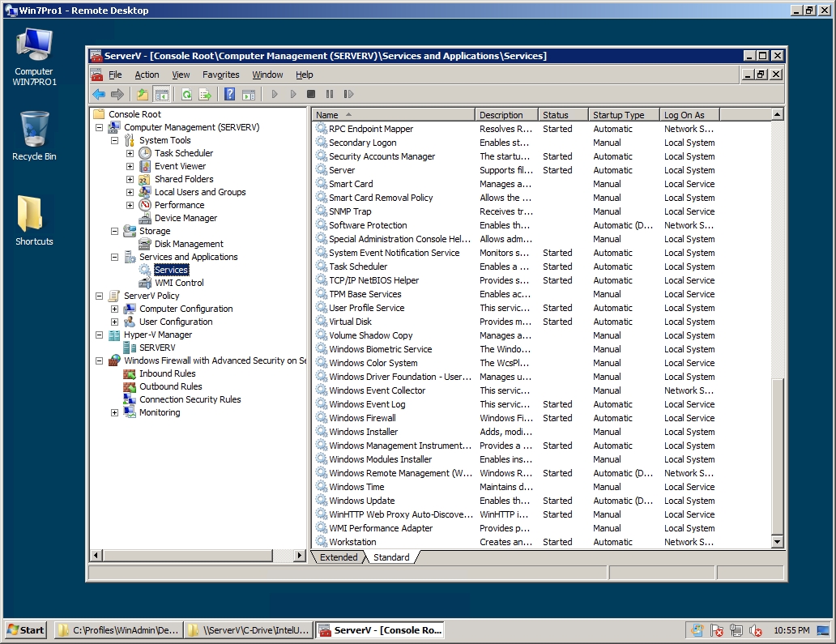836x644 pixels.
Task: Select Device Manager in the tree
Action: [x=186, y=218]
